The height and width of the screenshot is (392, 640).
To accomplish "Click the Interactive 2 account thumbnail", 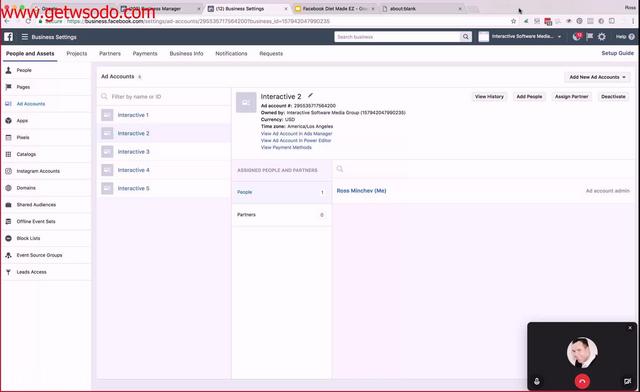I will coord(107,134).
